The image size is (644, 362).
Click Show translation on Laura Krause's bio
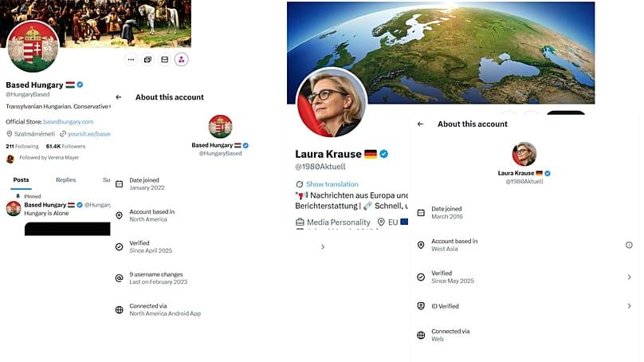click(332, 184)
